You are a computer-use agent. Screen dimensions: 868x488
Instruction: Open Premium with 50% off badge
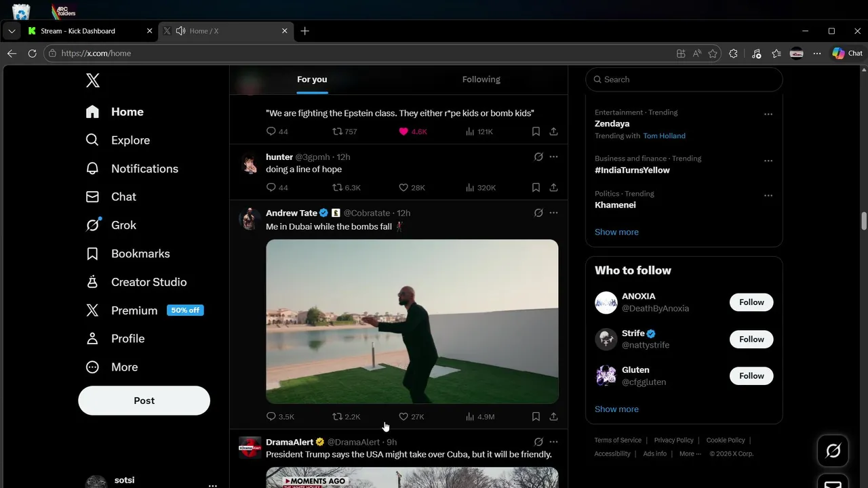click(144, 310)
